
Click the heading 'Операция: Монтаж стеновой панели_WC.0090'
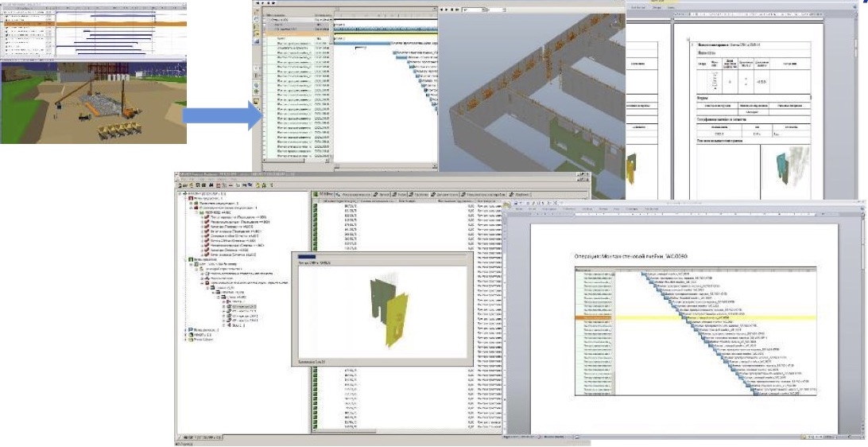point(630,256)
